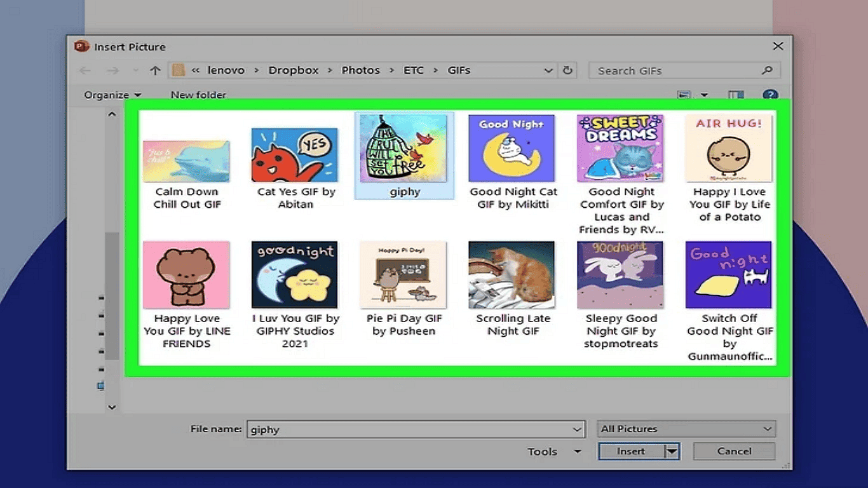
Task: Select Scrolling Late Night GIF thumbnail
Action: (x=512, y=274)
